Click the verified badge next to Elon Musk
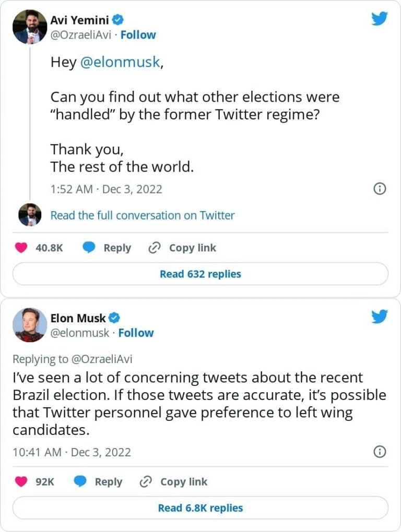Screen dimensions: 401x532 [113, 318]
